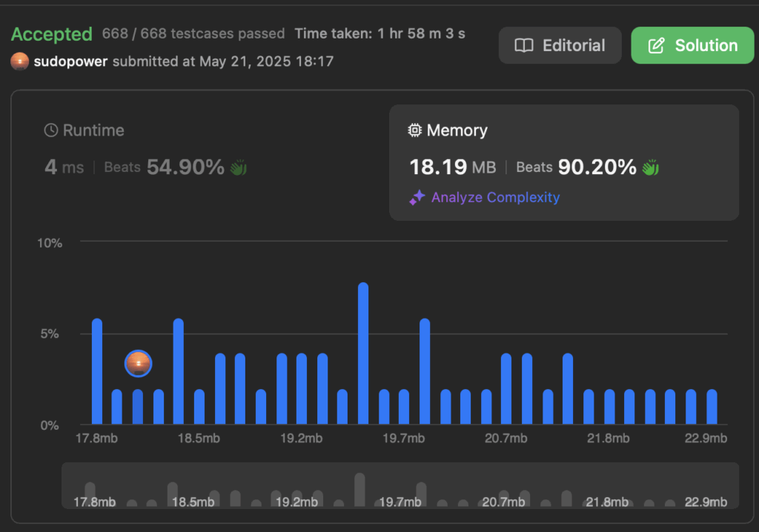Screen dimensions: 759x532
Task: Click the mini range overview at 21.8mb
Action: tap(607, 502)
